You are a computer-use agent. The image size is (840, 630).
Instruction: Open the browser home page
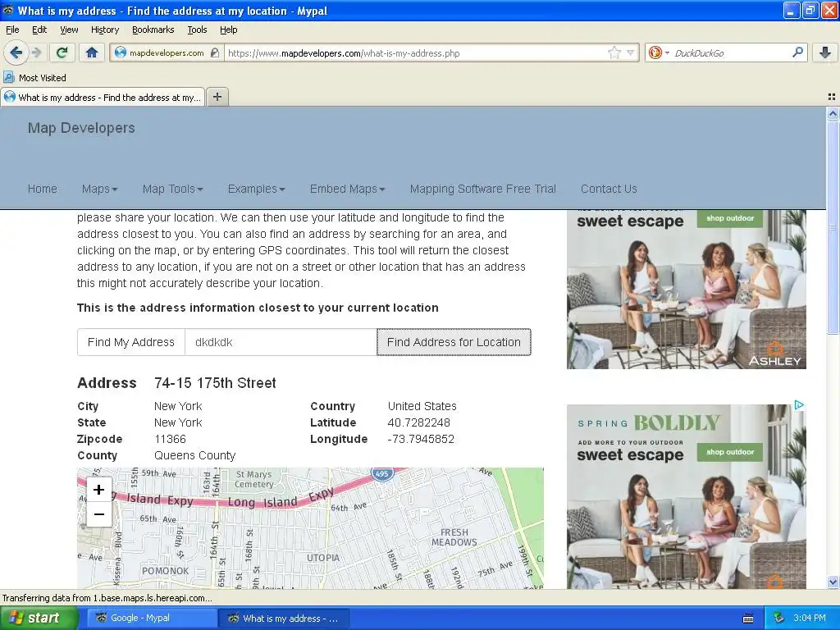tap(92, 52)
